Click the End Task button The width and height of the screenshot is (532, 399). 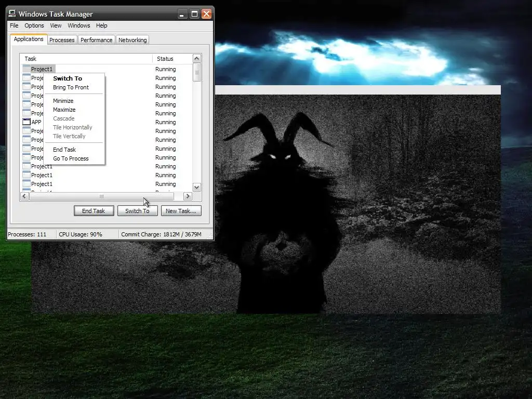point(94,211)
